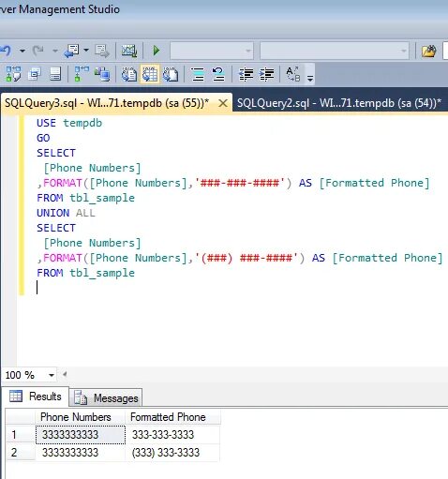Viewport: 448px width, 479px height.
Task: Click the Undo arrow icon
Action: (5, 51)
